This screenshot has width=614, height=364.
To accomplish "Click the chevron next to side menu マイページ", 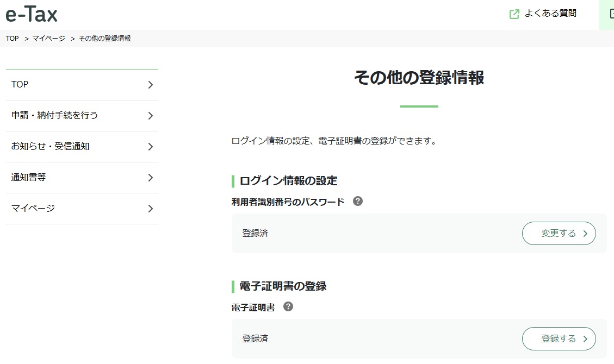I will 150,209.
